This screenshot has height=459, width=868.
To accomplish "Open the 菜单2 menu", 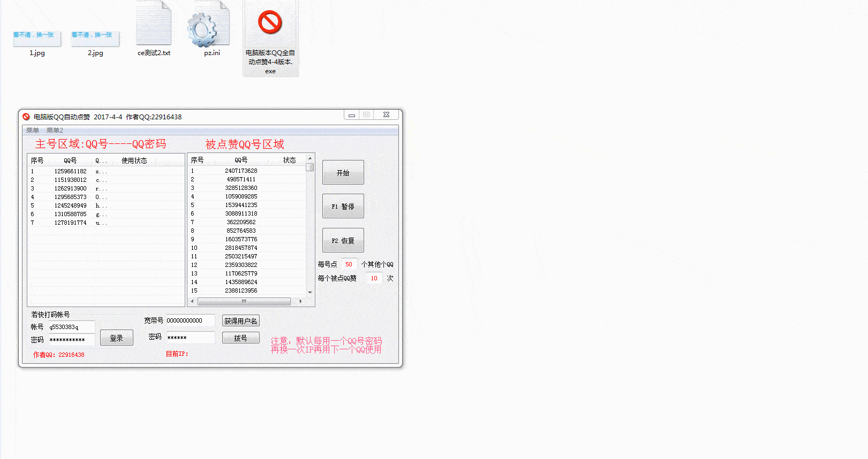I will (x=55, y=131).
